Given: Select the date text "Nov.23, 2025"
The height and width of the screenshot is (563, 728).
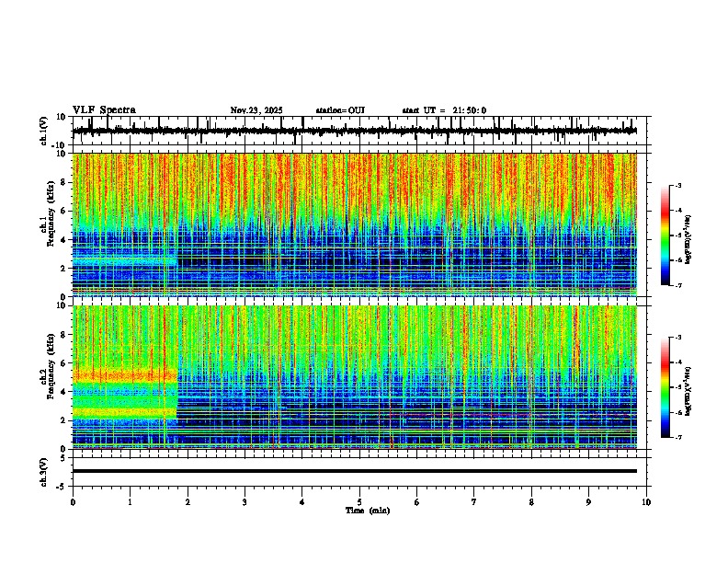Looking at the screenshot, I should tap(256, 110).
